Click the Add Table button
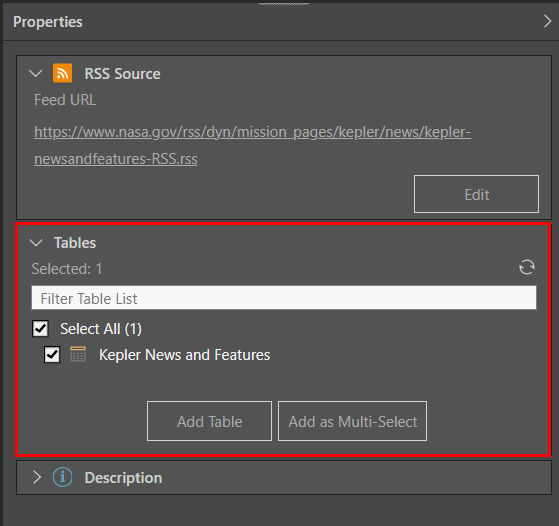 point(209,421)
